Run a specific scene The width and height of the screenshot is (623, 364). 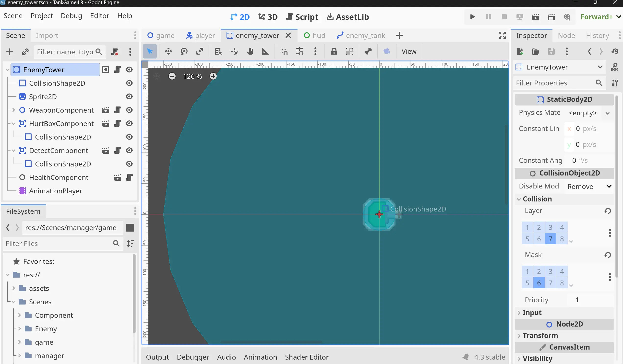(x=551, y=17)
